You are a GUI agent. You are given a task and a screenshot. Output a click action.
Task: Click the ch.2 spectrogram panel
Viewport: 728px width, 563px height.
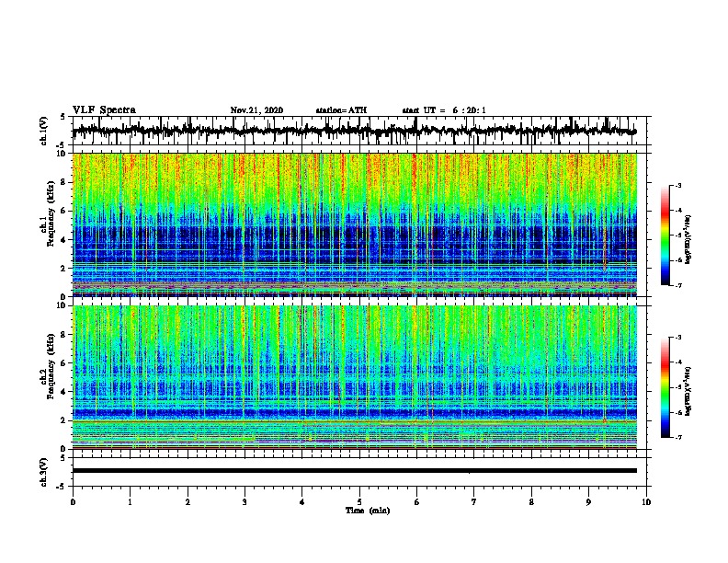pyautogui.click(x=355, y=377)
